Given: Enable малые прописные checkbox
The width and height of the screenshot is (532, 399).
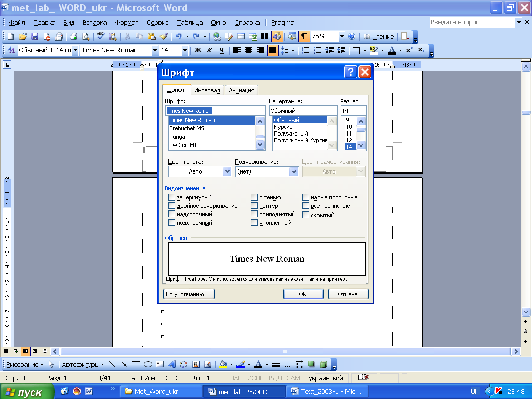Looking at the screenshot, I should coord(305,197).
